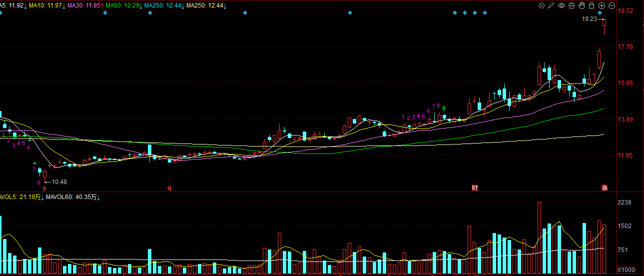Toggle the chart lock icon
Viewport: 644px width, 276px height.
(592, 5)
